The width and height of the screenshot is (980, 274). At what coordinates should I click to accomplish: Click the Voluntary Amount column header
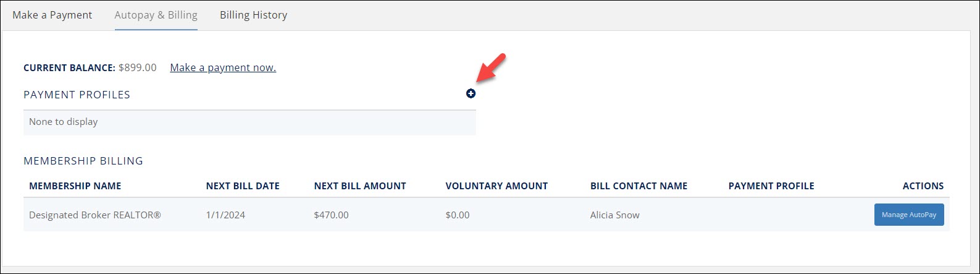coord(496,186)
